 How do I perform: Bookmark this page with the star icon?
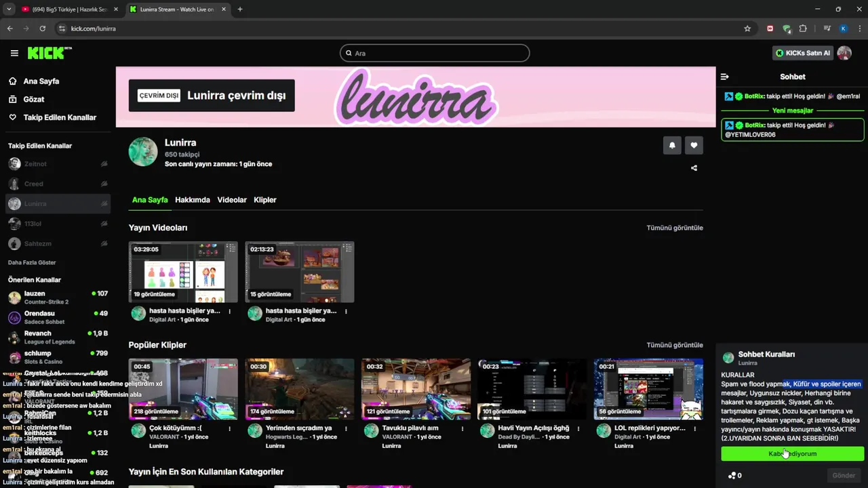tap(747, 28)
